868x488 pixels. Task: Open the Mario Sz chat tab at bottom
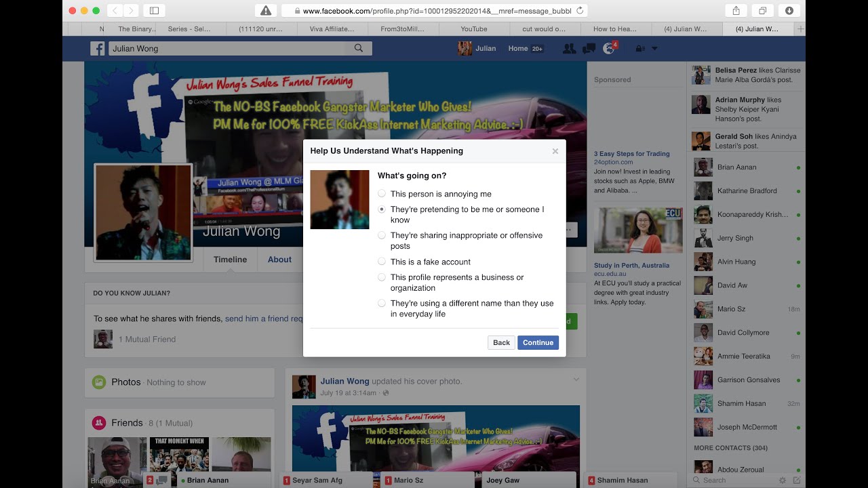pyautogui.click(x=427, y=480)
